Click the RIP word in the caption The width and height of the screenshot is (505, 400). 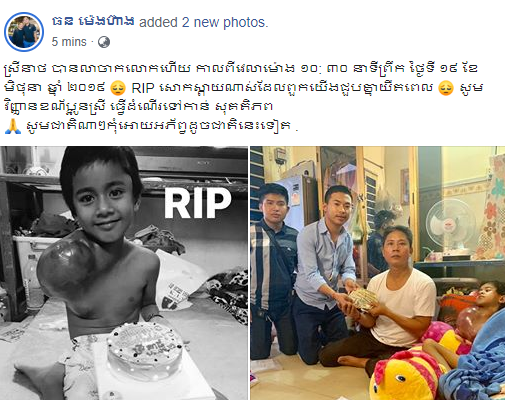click(143, 88)
